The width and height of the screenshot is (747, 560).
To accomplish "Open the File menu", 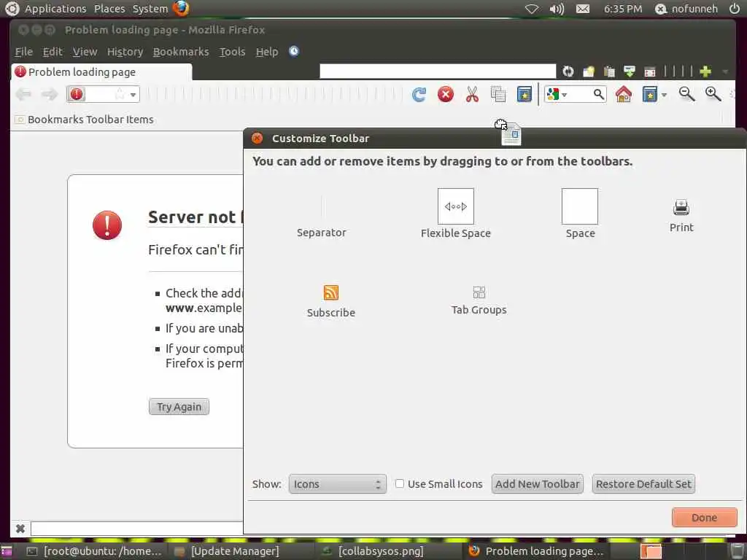I will (24, 52).
